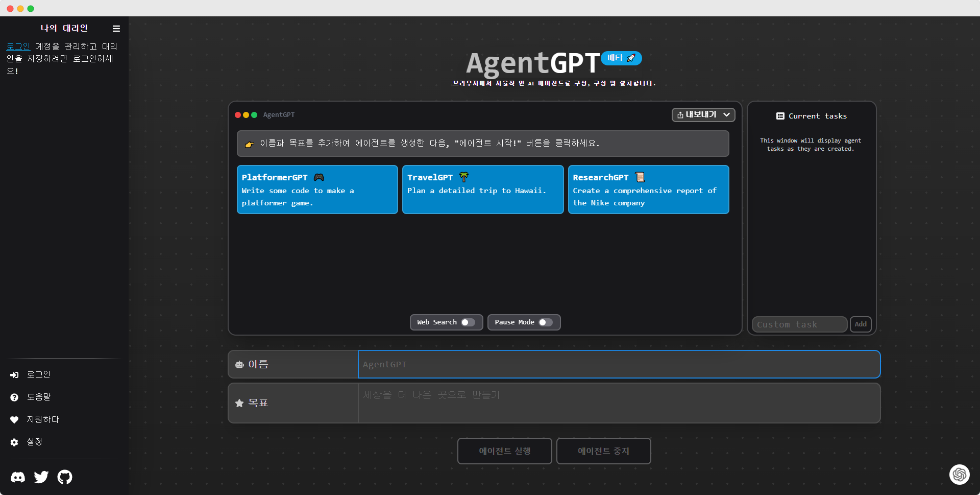Open the GitHub icon link
Screen dimensions: 980x495
click(x=65, y=477)
